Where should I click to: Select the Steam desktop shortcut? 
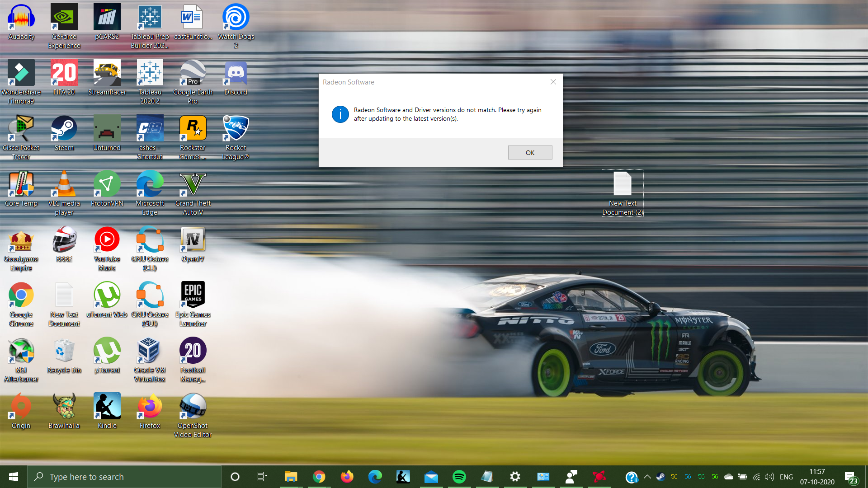64,133
